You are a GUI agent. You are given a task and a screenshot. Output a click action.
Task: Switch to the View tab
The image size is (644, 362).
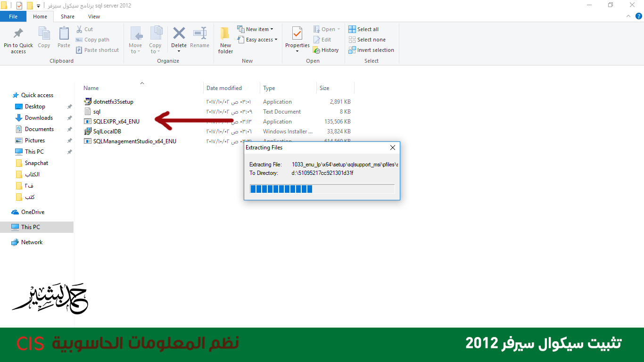[x=94, y=16]
